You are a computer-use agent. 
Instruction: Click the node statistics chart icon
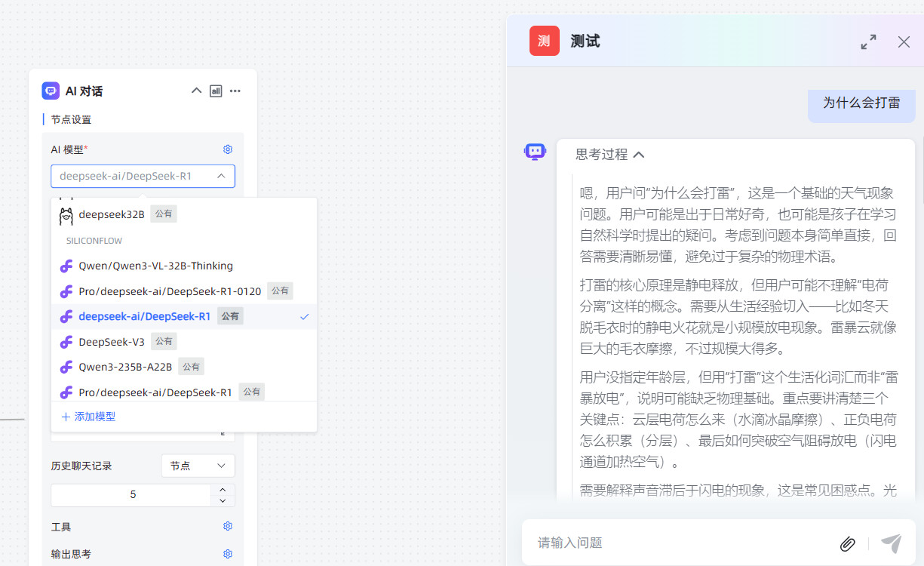coord(216,91)
